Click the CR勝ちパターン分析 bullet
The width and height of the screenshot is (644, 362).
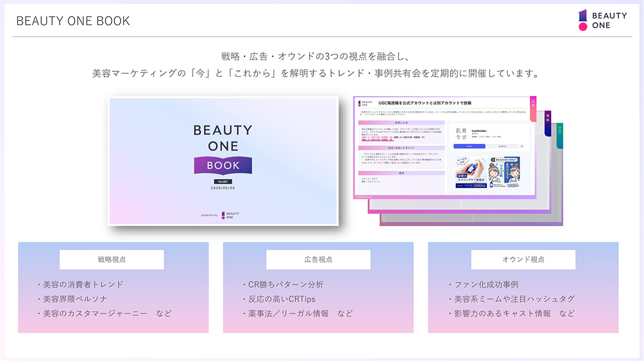coord(282,284)
